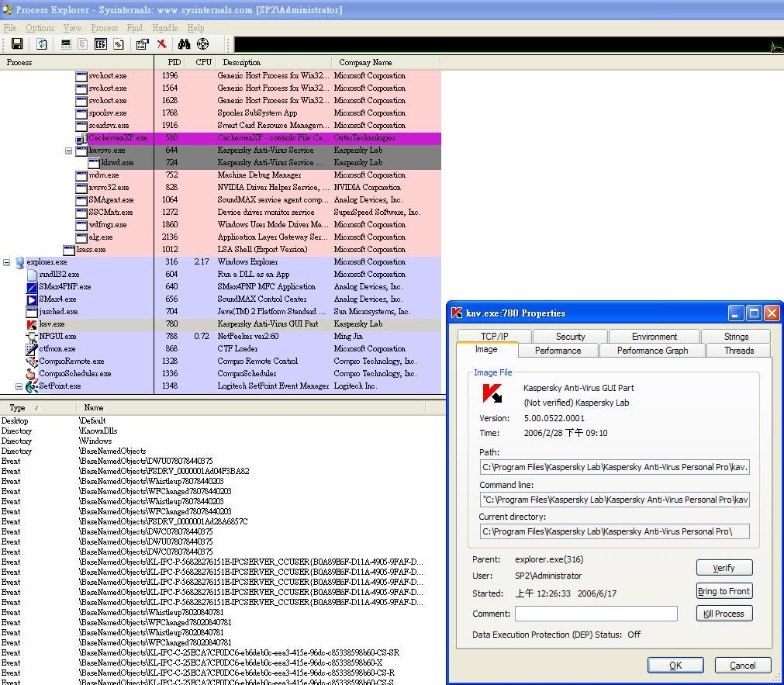Open the View menu
The height and width of the screenshot is (685, 784).
(x=72, y=28)
